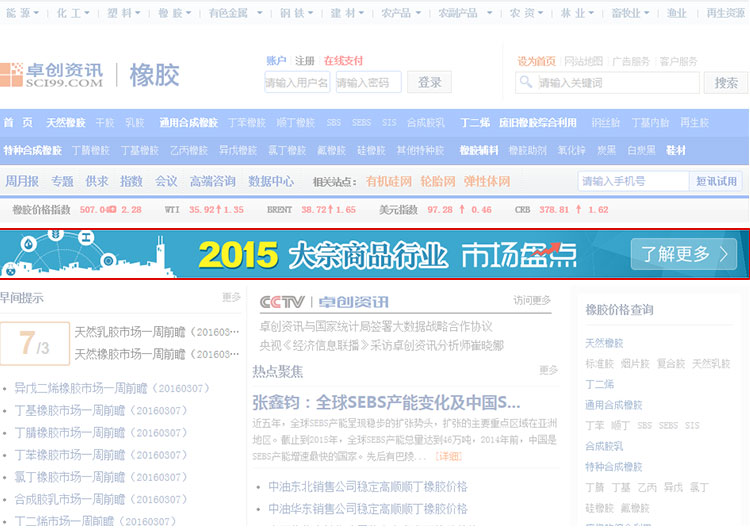Click the phone number input field

point(633,181)
